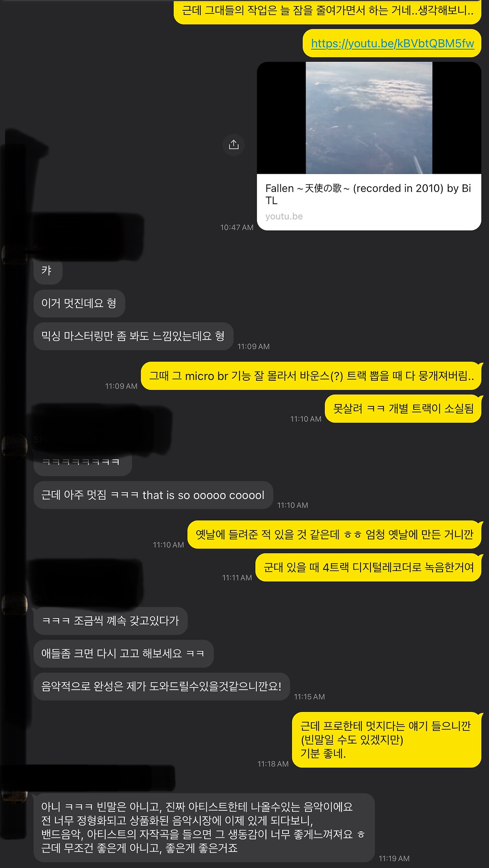Select the '애들좀 크면 다시 고고 해보세요' message
The image size is (489, 868).
click(x=123, y=654)
